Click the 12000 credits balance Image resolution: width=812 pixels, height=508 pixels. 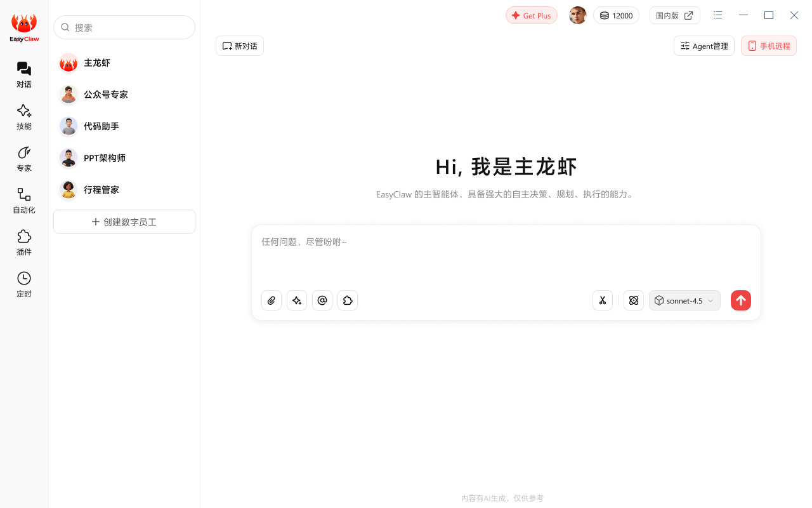(x=616, y=15)
